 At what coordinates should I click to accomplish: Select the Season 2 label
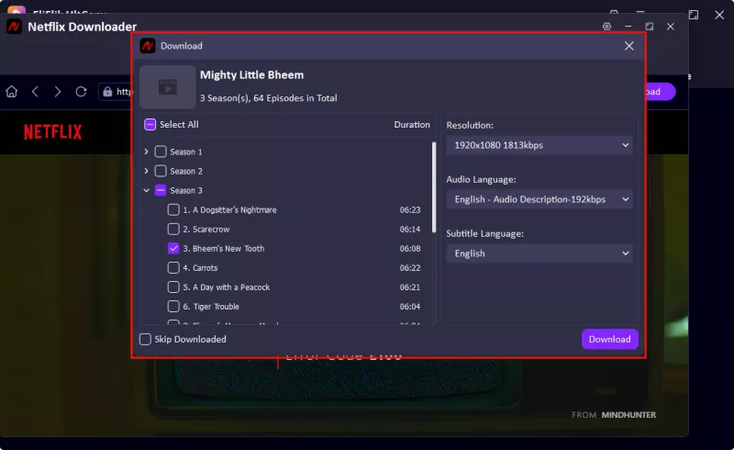(x=186, y=171)
